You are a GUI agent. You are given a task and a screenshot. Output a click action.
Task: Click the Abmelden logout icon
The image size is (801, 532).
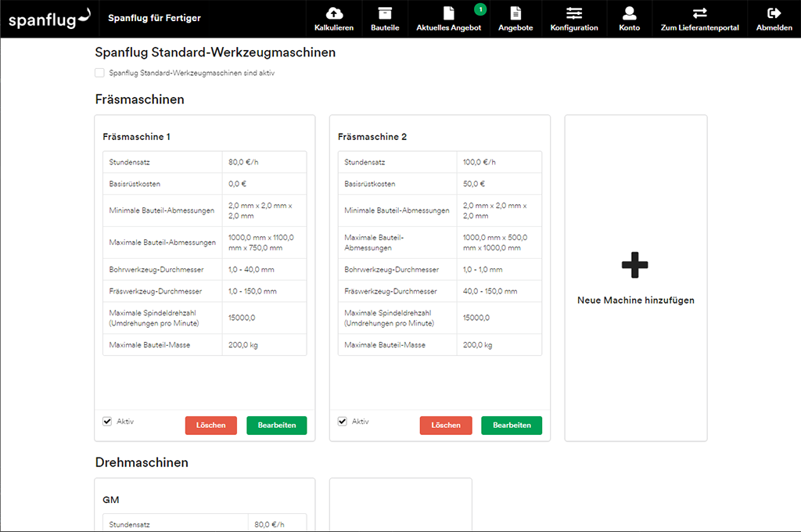[x=774, y=13]
